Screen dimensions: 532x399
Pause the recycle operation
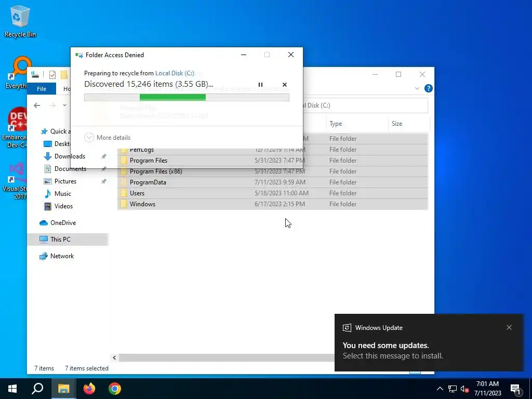pyautogui.click(x=260, y=85)
